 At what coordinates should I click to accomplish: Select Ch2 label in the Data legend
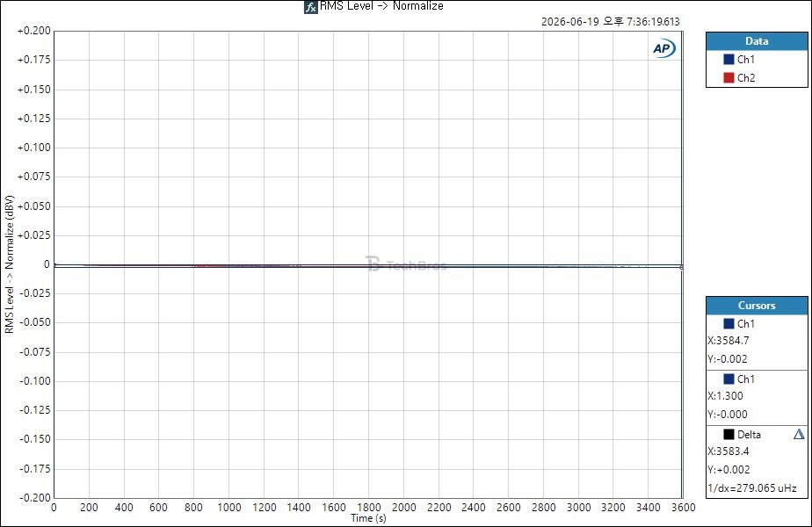coord(746,77)
